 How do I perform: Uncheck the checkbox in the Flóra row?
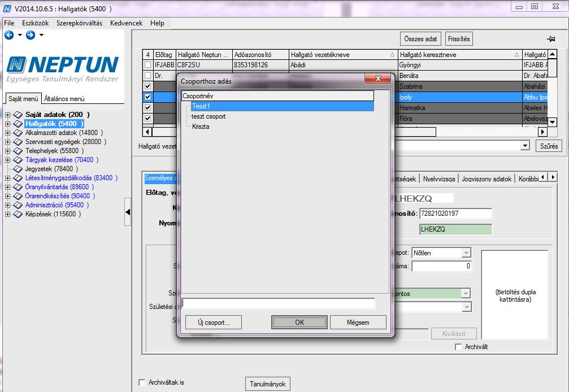coord(147,118)
